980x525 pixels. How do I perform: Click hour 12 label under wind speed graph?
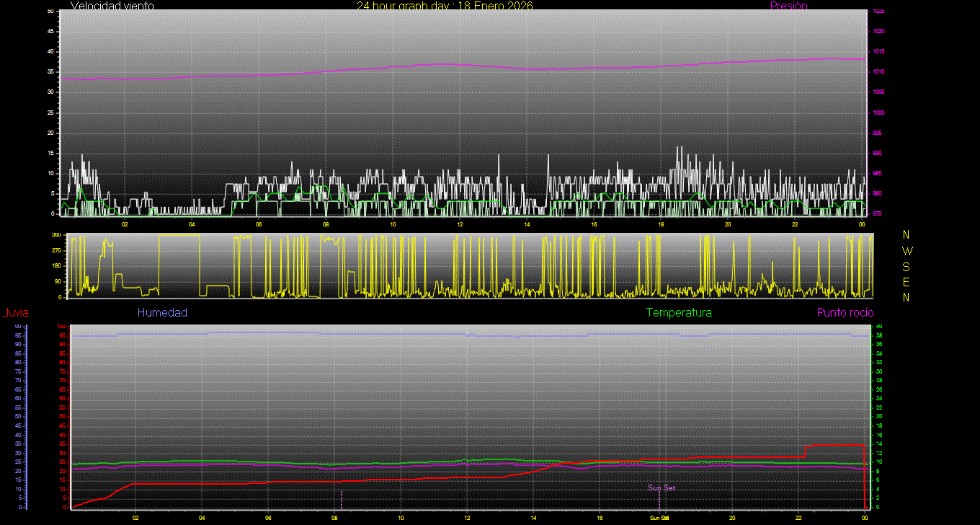tap(460, 224)
